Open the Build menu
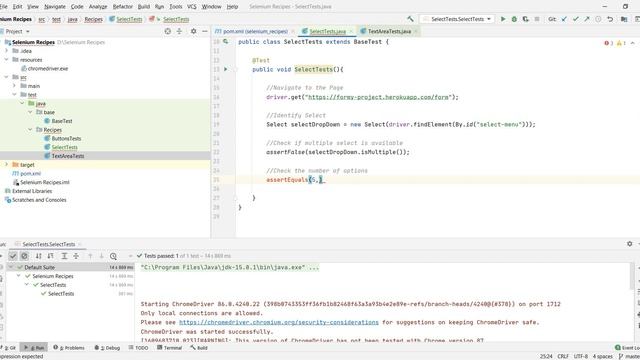The width and height of the screenshot is (640, 360). [x=144, y=7]
